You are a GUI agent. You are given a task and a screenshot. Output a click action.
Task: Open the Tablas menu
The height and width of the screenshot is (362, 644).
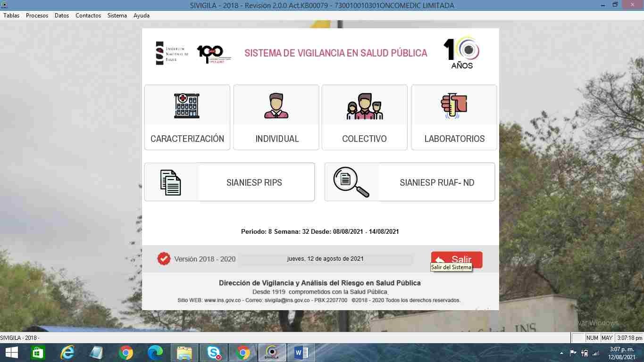click(11, 16)
